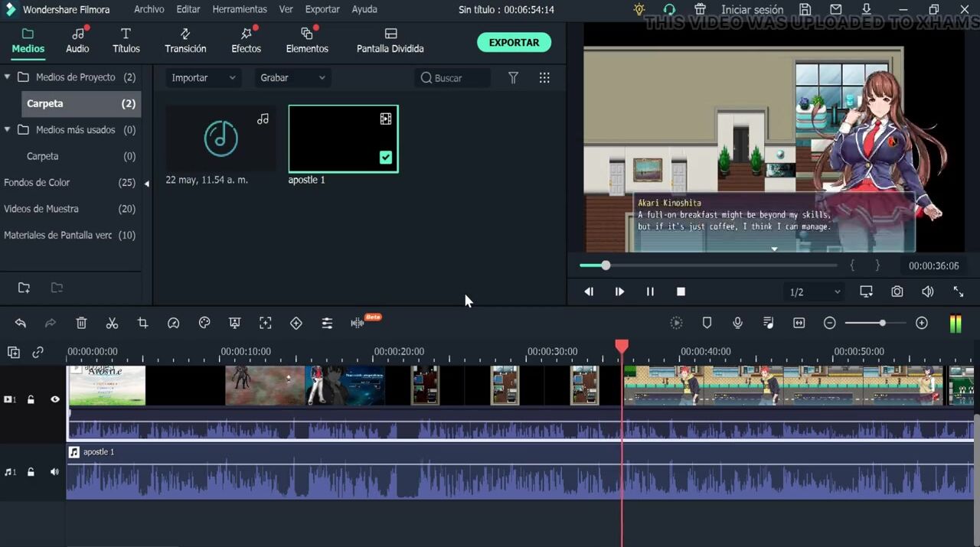The height and width of the screenshot is (547, 980).
Task: Toggle video track visibility eye icon
Action: pyautogui.click(x=54, y=399)
